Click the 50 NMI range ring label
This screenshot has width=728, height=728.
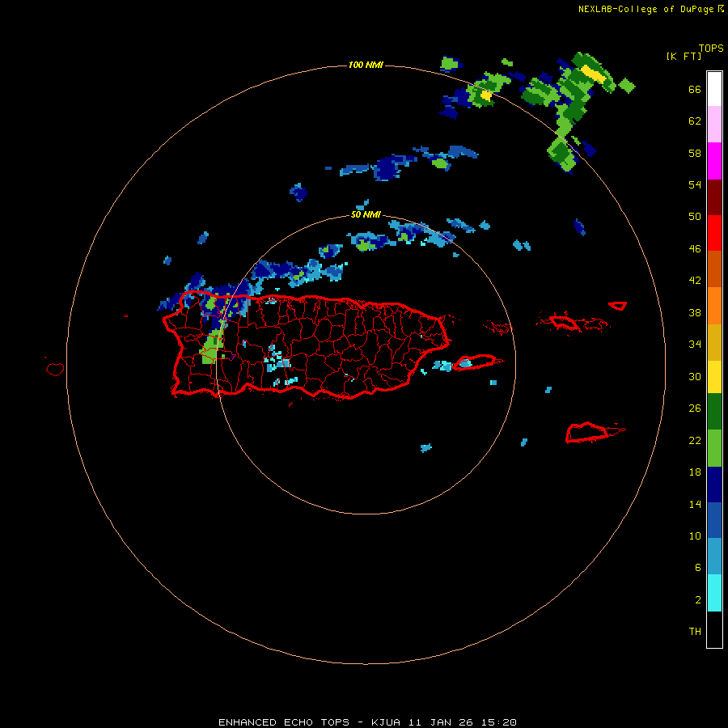tap(366, 214)
